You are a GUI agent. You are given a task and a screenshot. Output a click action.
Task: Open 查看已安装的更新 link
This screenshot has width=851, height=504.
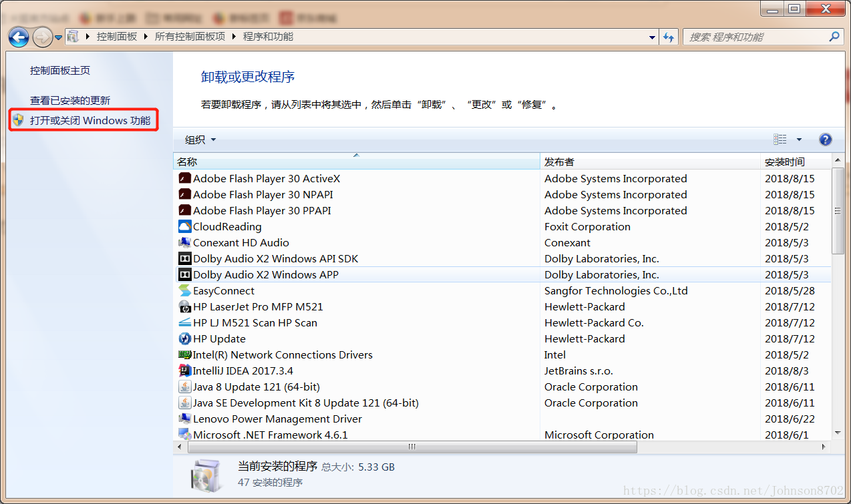[x=70, y=100]
